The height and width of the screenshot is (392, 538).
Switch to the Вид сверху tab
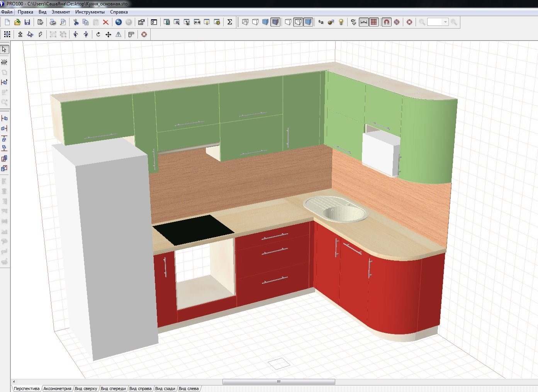pyautogui.click(x=86, y=389)
